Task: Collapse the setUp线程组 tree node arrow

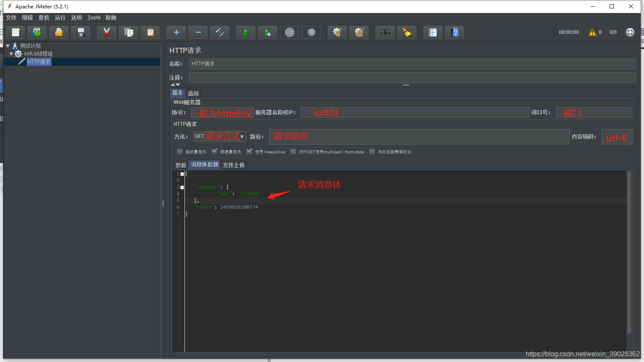Action: pyautogui.click(x=11, y=54)
